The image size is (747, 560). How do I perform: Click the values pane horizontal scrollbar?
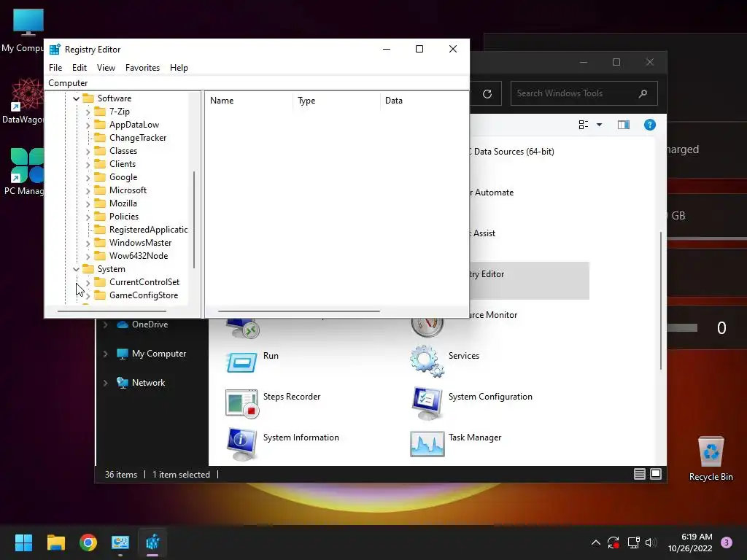click(x=298, y=311)
